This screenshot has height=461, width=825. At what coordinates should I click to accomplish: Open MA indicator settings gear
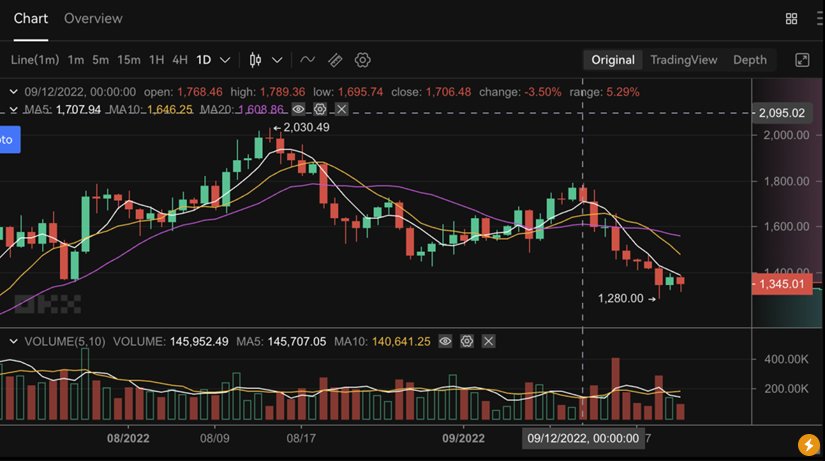pyautogui.click(x=320, y=109)
